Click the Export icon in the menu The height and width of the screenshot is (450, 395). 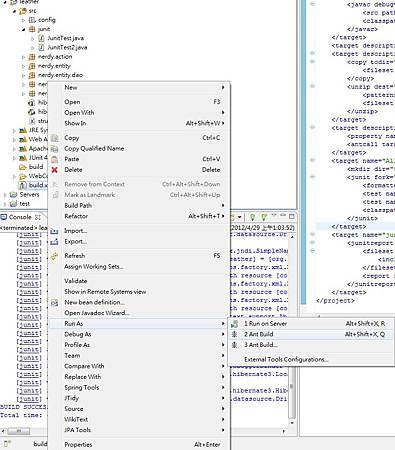55,241
